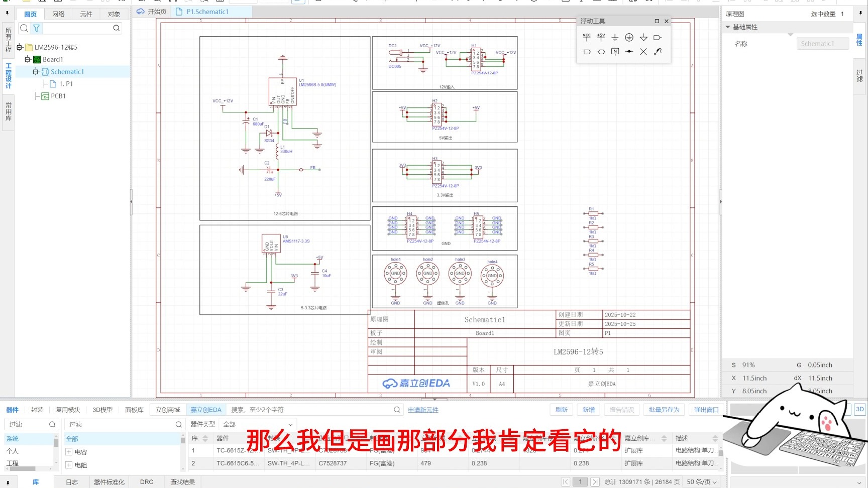Screen dimensions: 868x488
Task: Toggle the 3D preview button
Action: [x=860, y=409]
